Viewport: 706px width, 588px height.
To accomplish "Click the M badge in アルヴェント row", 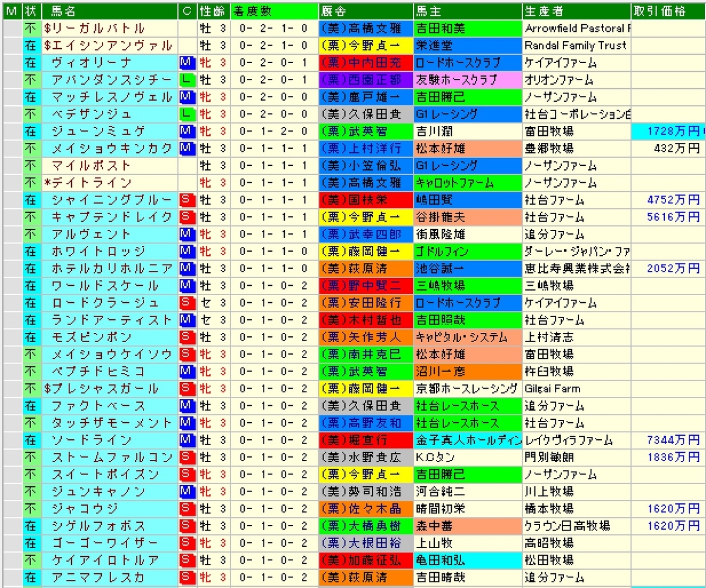I will click(x=187, y=234).
